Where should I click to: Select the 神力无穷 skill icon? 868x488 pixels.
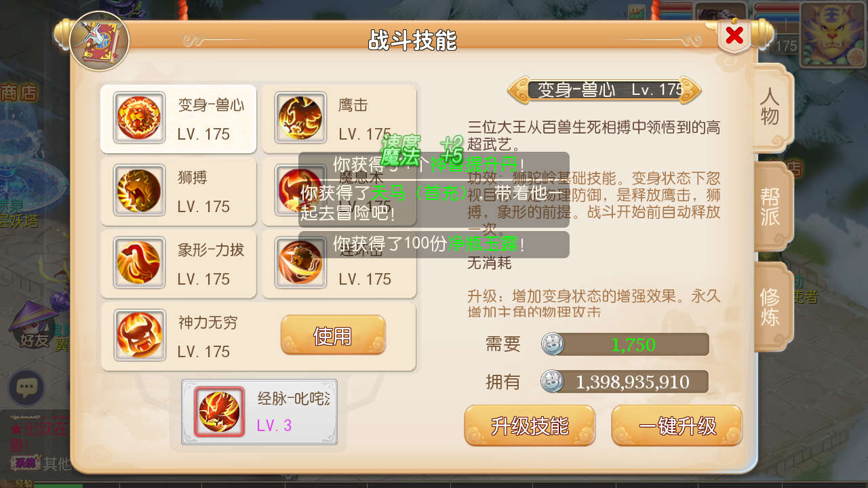(139, 335)
